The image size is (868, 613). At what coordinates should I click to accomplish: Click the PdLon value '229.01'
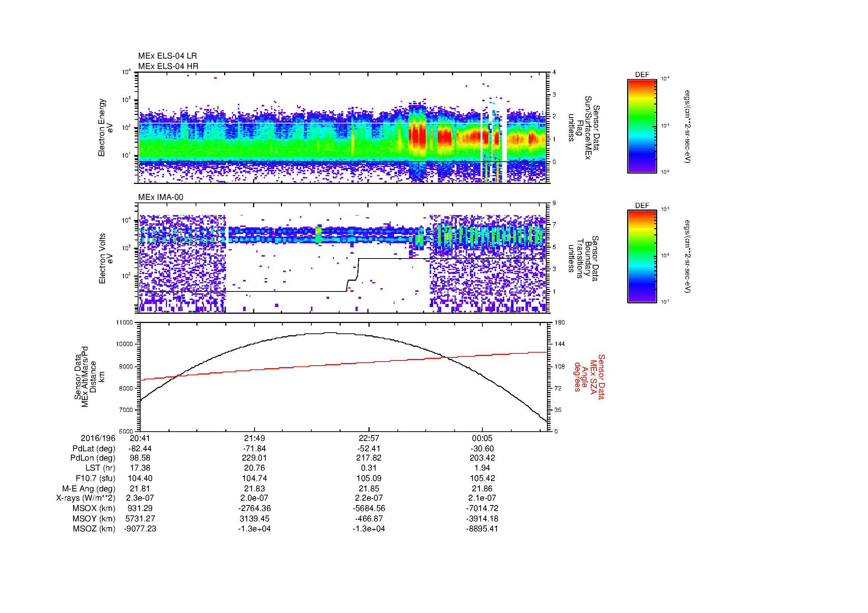pyautogui.click(x=255, y=458)
